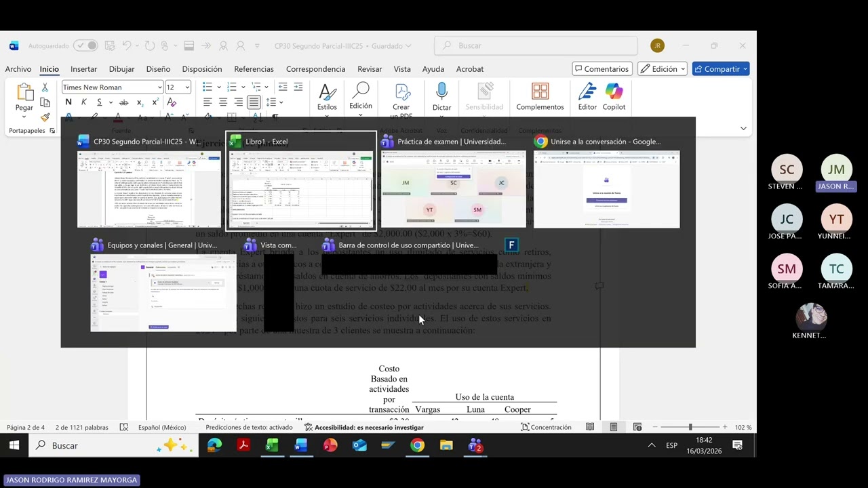Click the zoom in plus button
Viewport: 868px width, 488px height.
[725, 427]
